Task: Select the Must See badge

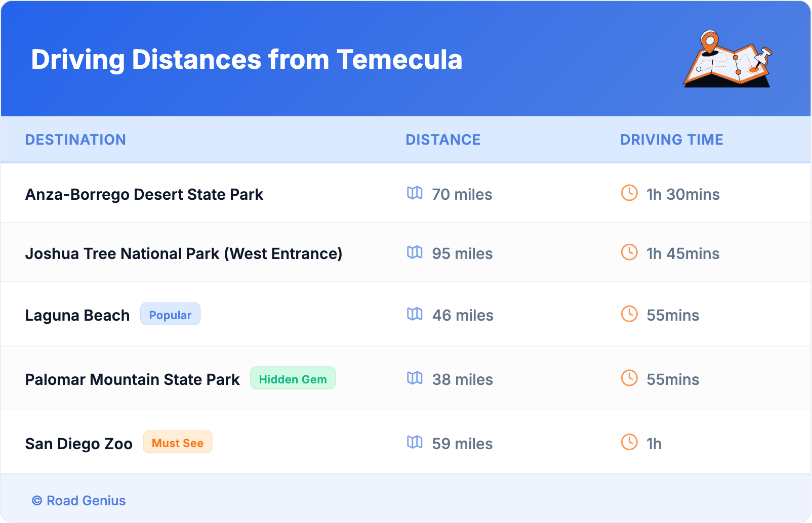Action: [x=178, y=443]
